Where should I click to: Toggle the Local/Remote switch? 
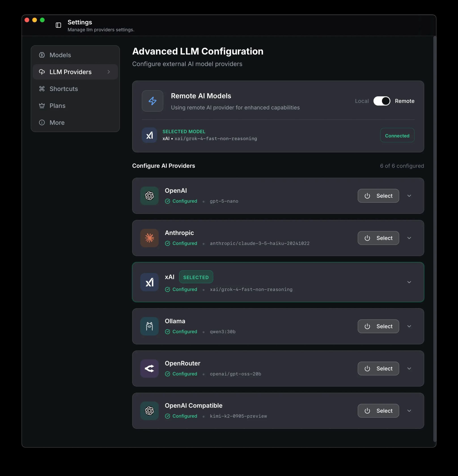(x=382, y=101)
